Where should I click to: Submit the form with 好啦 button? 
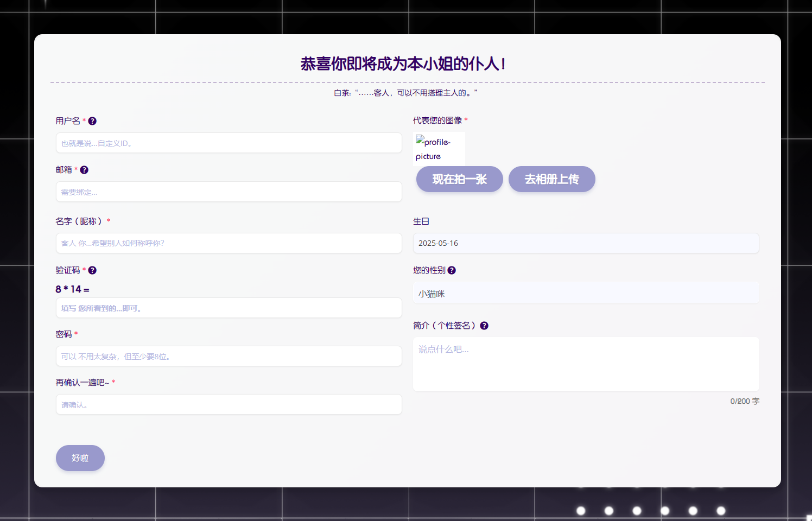coord(80,458)
